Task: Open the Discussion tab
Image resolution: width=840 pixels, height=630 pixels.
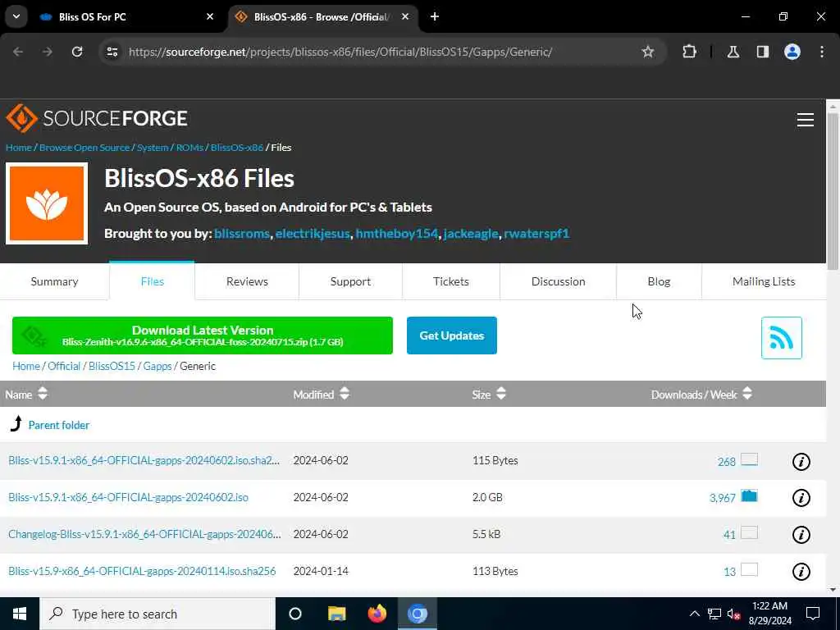Action: pos(558,282)
